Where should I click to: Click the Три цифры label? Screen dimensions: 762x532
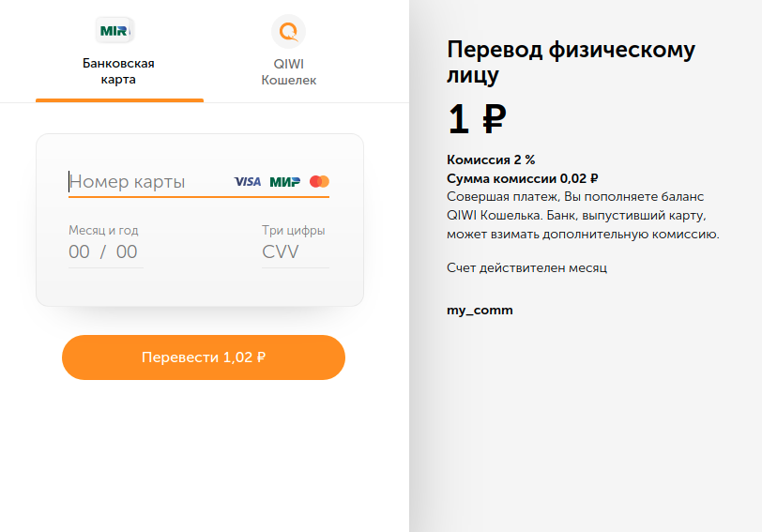click(294, 230)
